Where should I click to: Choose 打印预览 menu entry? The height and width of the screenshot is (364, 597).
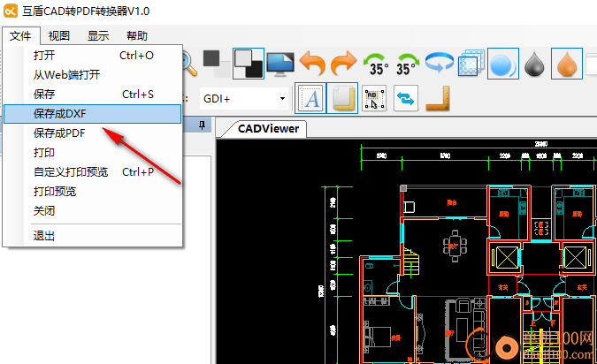click(x=93, y=192)
